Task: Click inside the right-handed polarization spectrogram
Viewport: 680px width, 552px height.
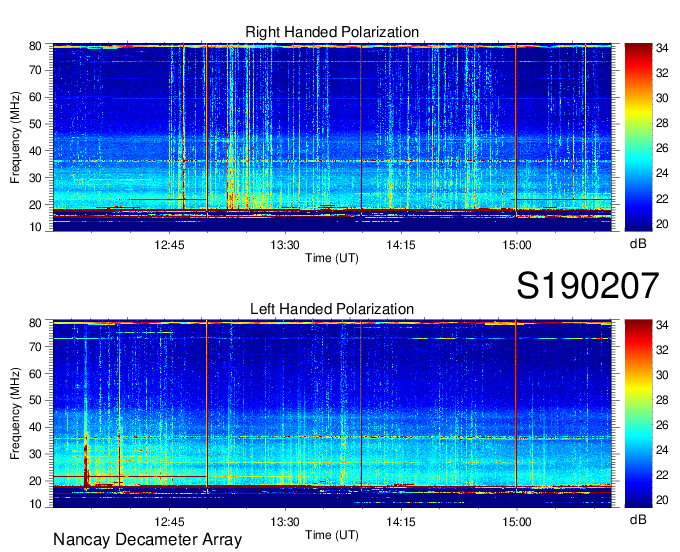Action: (x=332, y=137)
